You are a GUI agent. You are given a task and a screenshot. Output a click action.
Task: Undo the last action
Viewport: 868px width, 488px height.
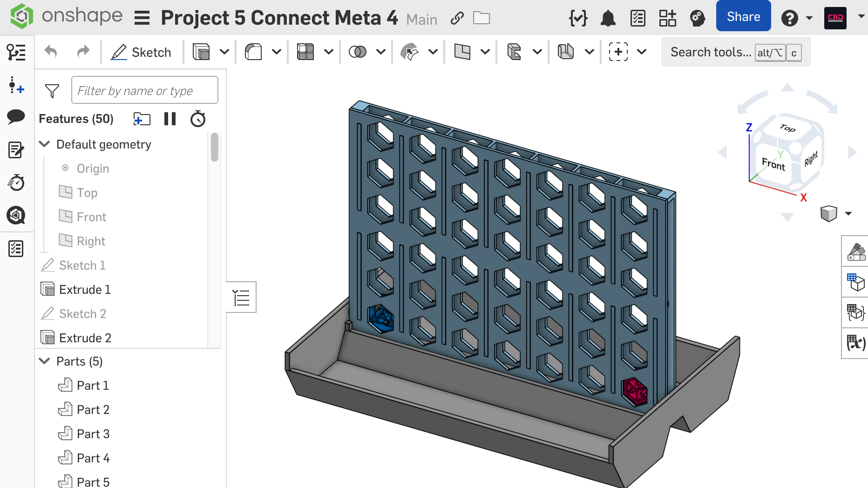[x=51, y=52]
